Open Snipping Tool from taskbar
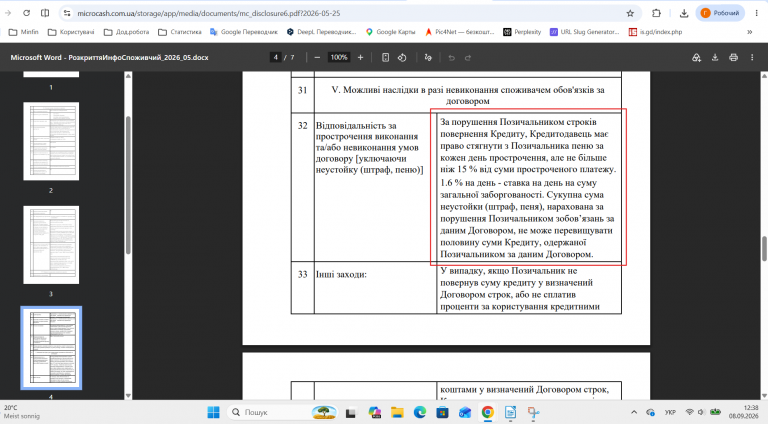 [533, 412]
